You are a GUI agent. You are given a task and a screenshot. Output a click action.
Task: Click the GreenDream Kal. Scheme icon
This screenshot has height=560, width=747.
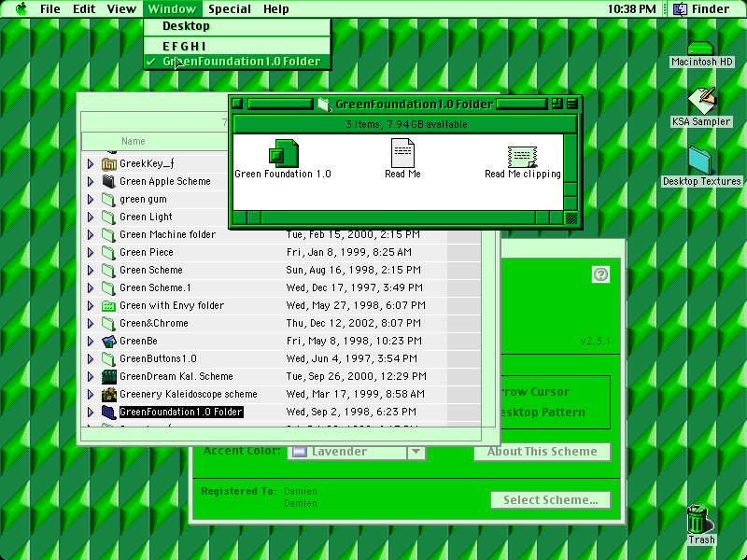109,377
